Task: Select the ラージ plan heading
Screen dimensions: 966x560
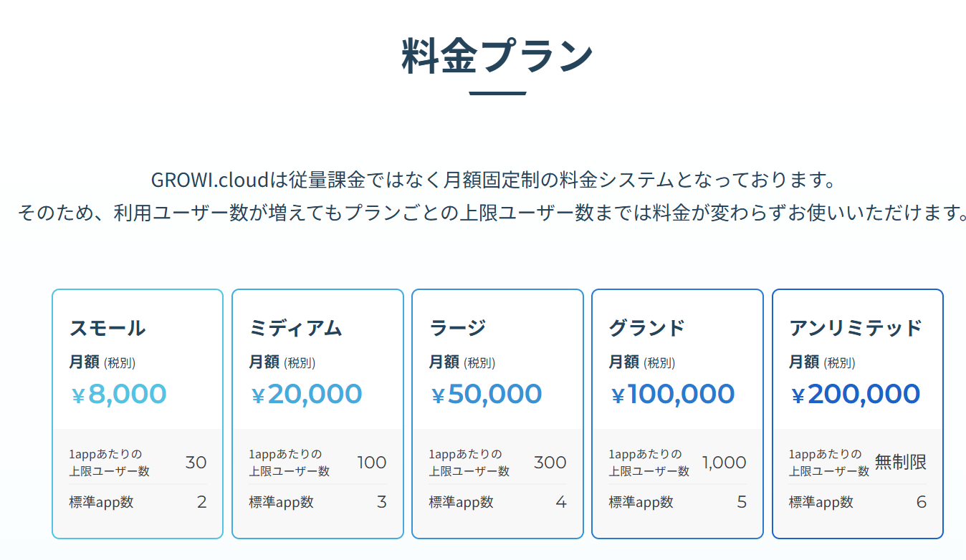Action: pyautogui.click(x=457, y=328)
